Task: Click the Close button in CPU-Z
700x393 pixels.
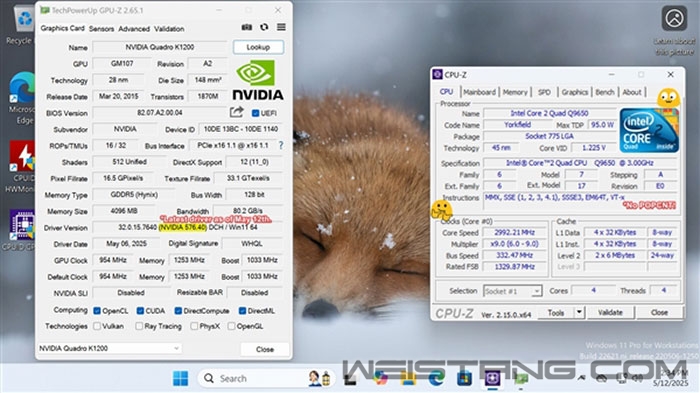Action: point(659,313)
